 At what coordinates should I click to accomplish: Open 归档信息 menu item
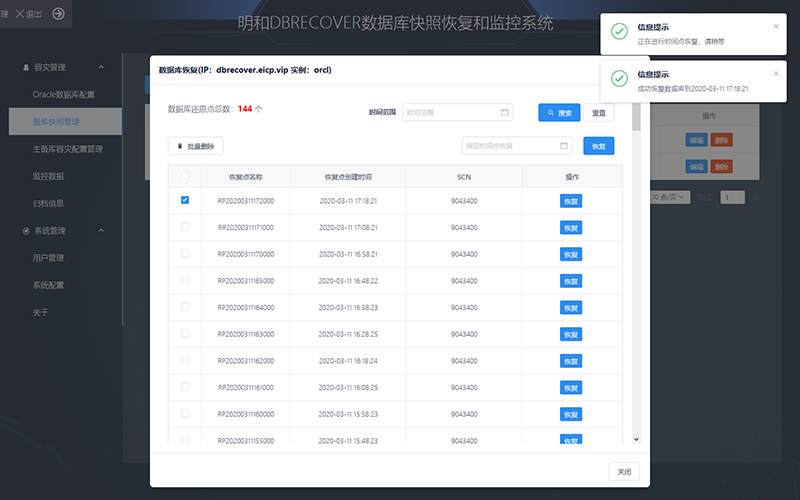48,203
